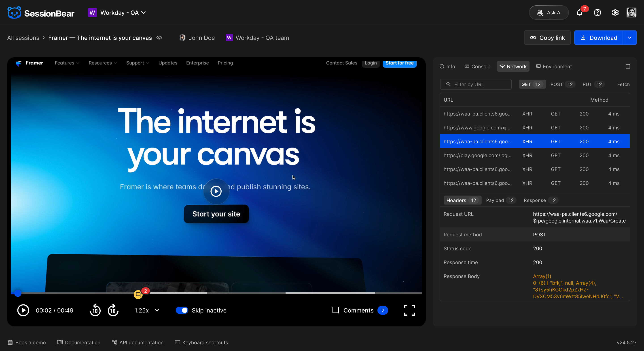644x351 pixels.
Task: Click the Framer logo in the recording
Action: [29, 63]
